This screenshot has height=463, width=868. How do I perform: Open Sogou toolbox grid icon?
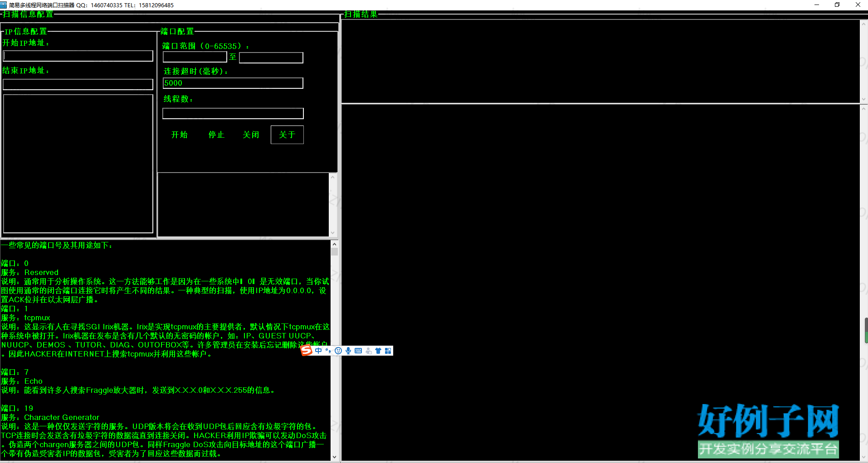pos(388,351)
